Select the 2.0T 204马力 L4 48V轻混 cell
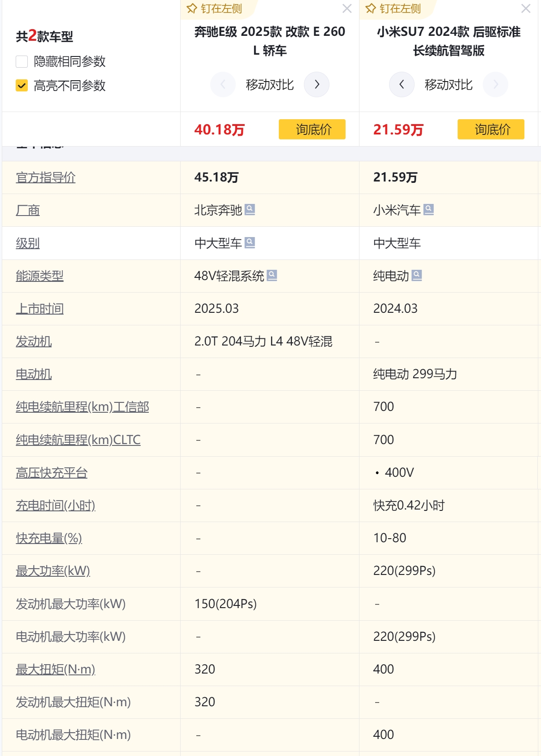Screen dimensions: 541x756 (x=264, y=341)
